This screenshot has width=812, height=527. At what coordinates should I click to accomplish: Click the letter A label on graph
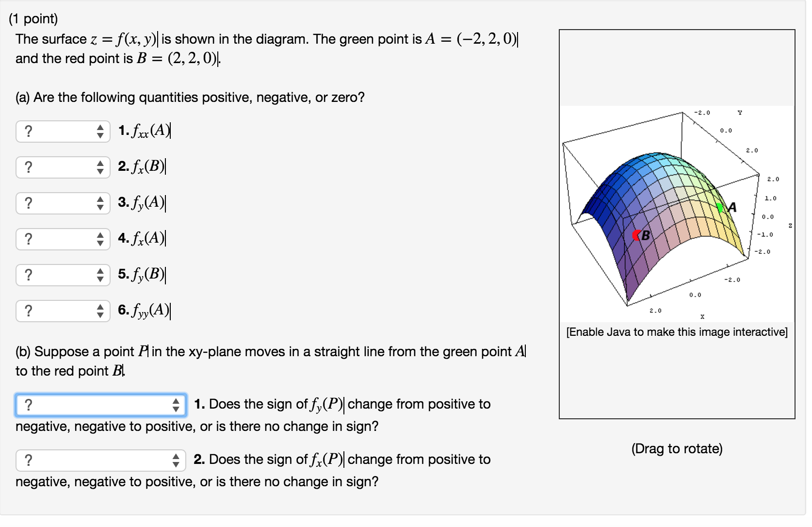pos(732,207)
